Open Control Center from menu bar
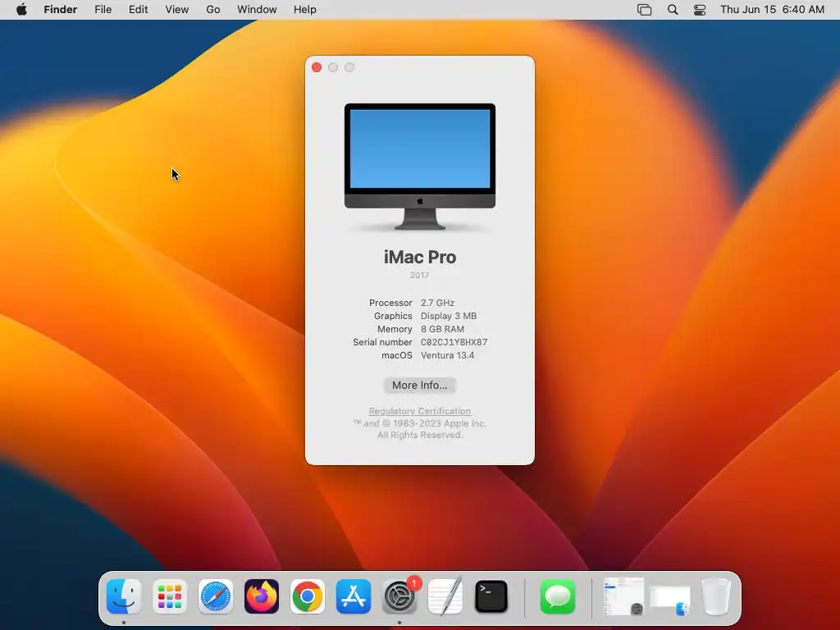 click(700, 10)
